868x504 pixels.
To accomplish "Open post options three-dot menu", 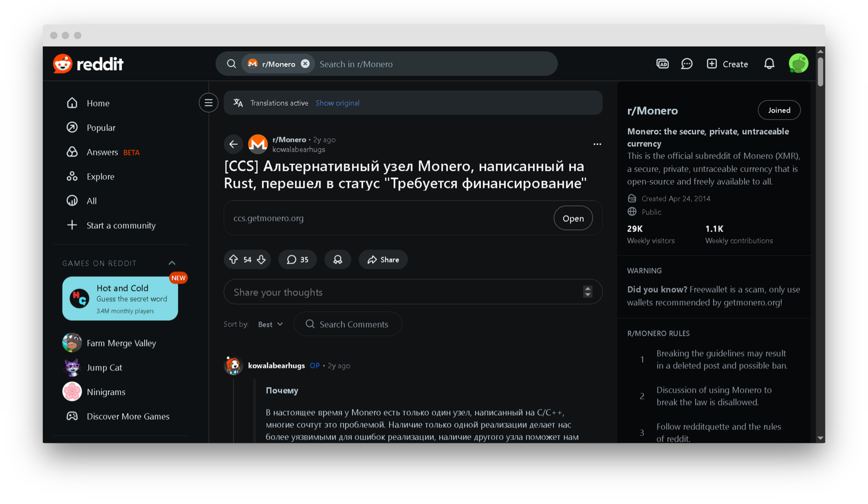I will click(x=597, y=144).
